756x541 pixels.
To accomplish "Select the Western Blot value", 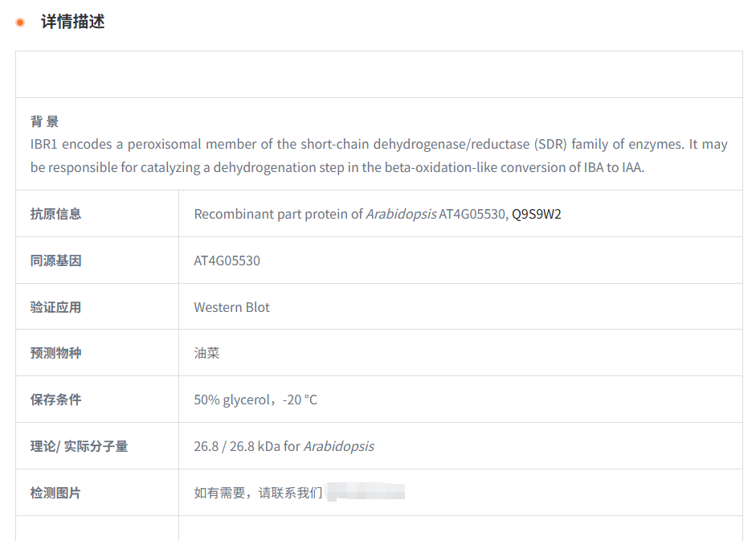I will pyautogui.click(x=231, y=307).
